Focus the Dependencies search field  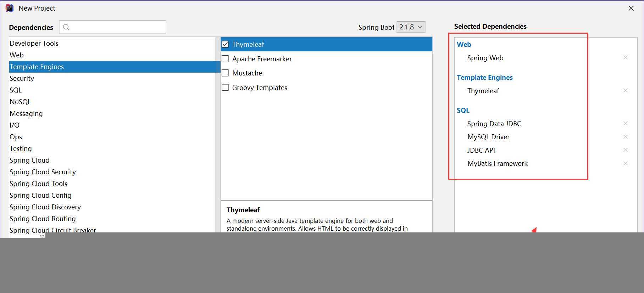(112, 27)
